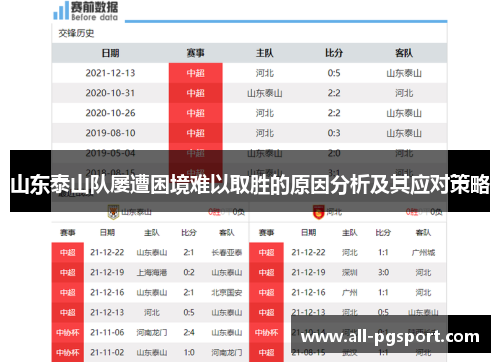Click home team 河北 in 2020-10-26 row
The height and width of the screenshot is (362, 500).
[265, 113]
